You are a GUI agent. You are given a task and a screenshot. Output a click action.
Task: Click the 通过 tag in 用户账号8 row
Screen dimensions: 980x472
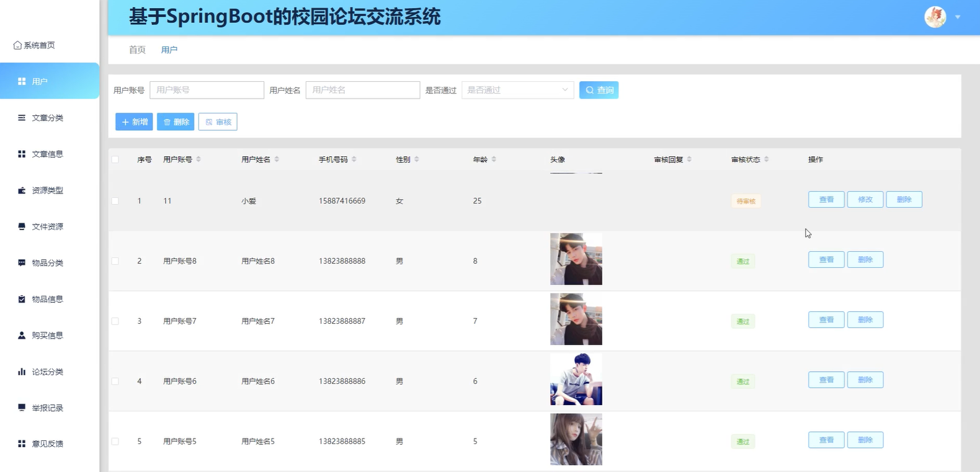pos(743,261)
